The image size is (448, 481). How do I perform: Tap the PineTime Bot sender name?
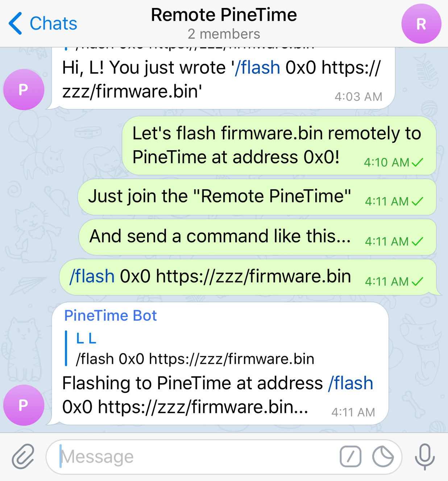(111, 316)
